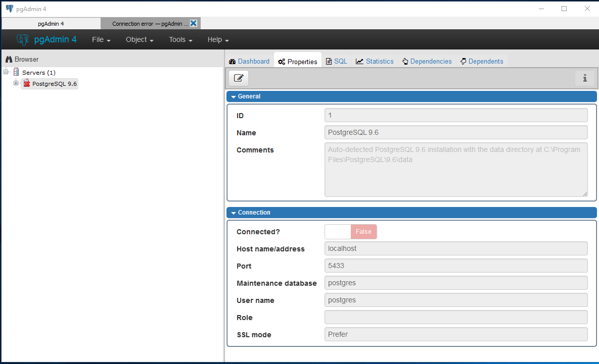Expand the PostgreSQL 9.6 tree node
Image resolution: width=599 pixels, height=364 pixels.
(16, 83)
